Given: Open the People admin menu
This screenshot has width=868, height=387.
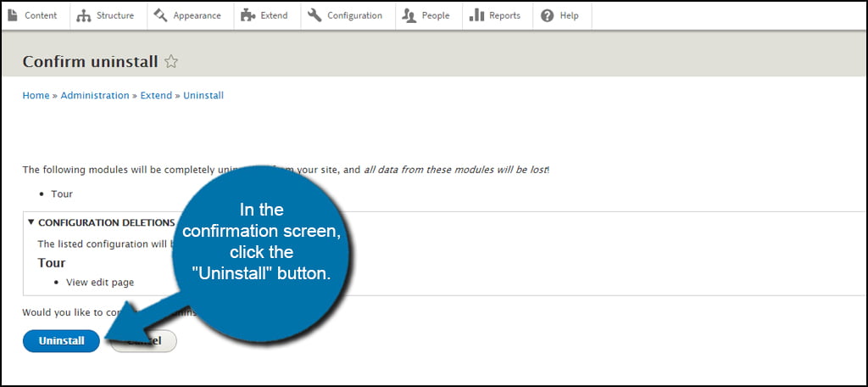Looking at the screenshot, I should (426, 15).
